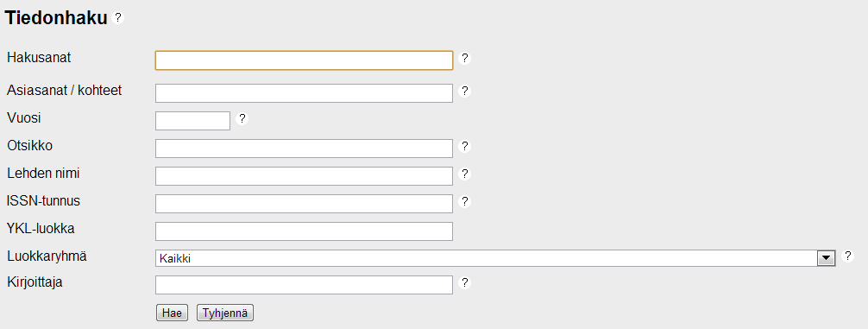Click the Tyhjennä clear button
868x329 pixels.
pyautogui.click(x=225, y=313)
